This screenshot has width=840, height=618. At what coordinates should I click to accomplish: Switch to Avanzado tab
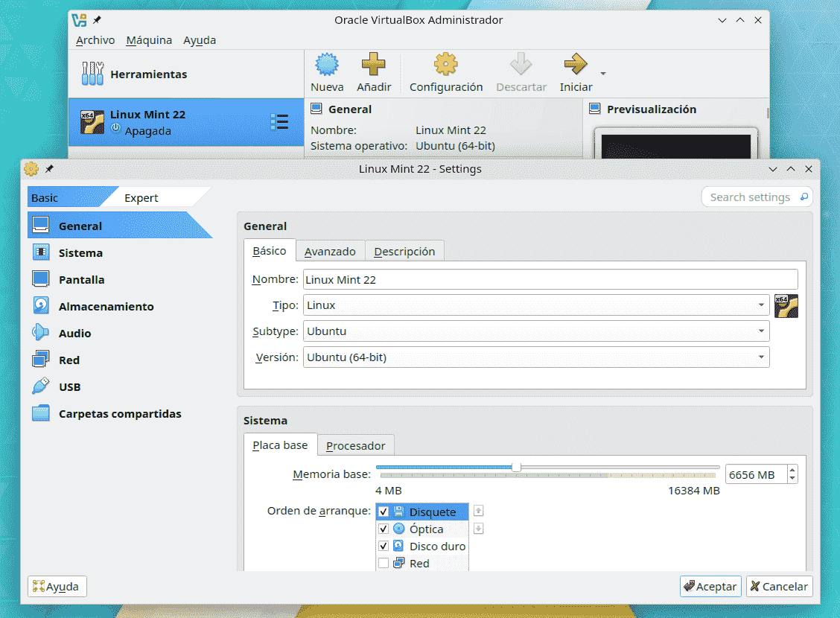pyautogui.click(x=330, y=251)
